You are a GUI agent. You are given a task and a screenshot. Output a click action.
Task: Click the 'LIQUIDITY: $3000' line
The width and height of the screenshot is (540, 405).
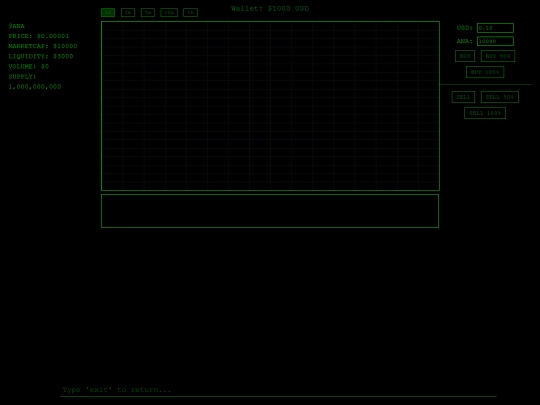41,56
